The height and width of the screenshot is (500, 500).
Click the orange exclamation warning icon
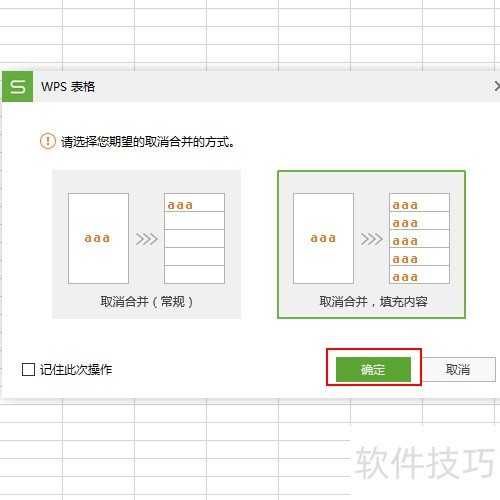[48, 141]
